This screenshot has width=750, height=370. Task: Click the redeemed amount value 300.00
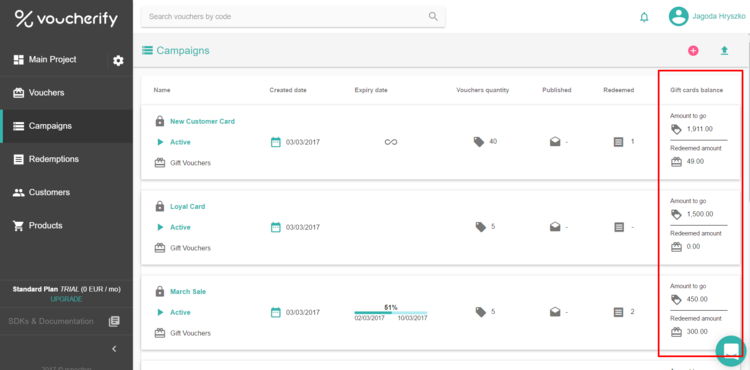pos(697,332)
